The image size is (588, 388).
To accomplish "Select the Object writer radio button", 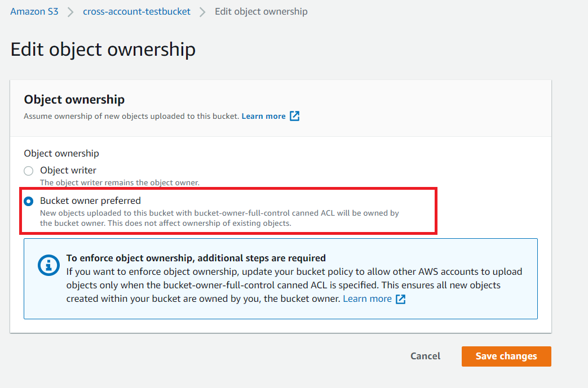I will click(x=29, y=171).
